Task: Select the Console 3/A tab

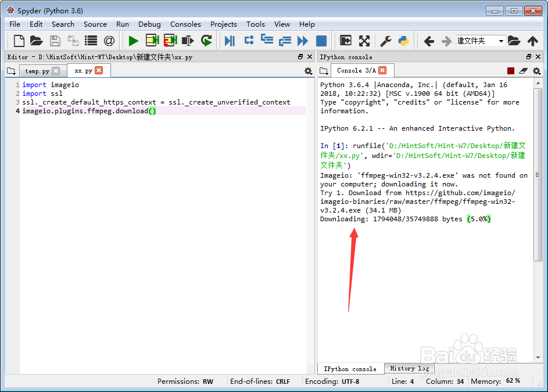Action: (x=356, y=70)
